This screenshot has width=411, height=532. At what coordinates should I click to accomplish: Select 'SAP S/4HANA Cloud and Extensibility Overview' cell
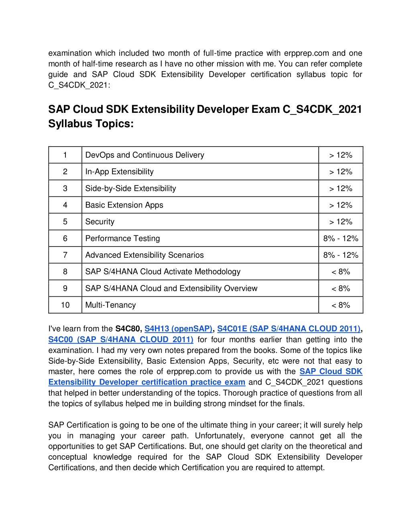click(x=200, y=288)
